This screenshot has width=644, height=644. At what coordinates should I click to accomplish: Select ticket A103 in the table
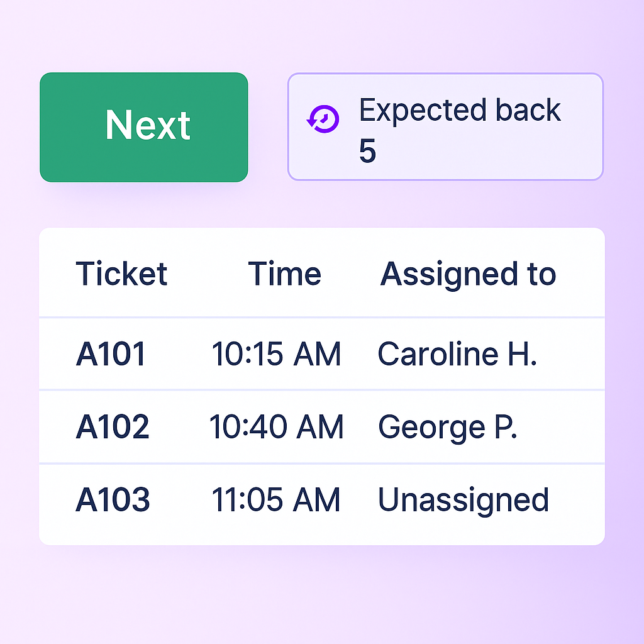[113, 501]
